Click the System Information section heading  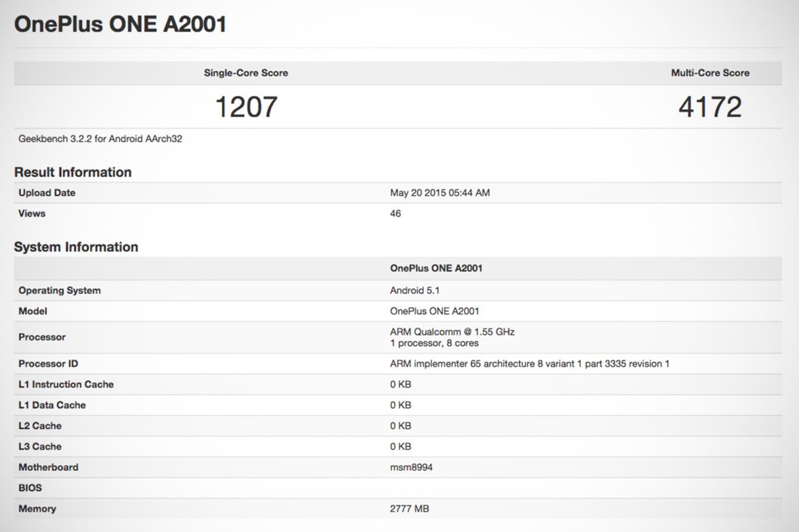point(76,247)
